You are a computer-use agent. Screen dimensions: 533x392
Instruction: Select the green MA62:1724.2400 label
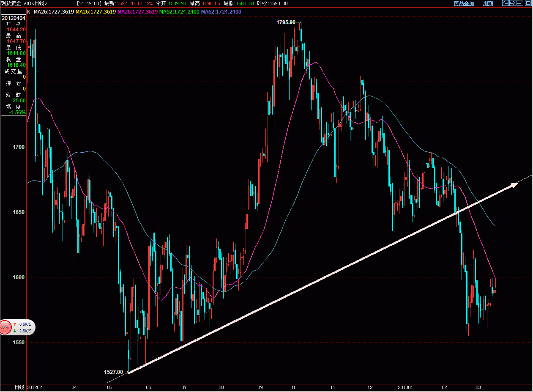179,11
